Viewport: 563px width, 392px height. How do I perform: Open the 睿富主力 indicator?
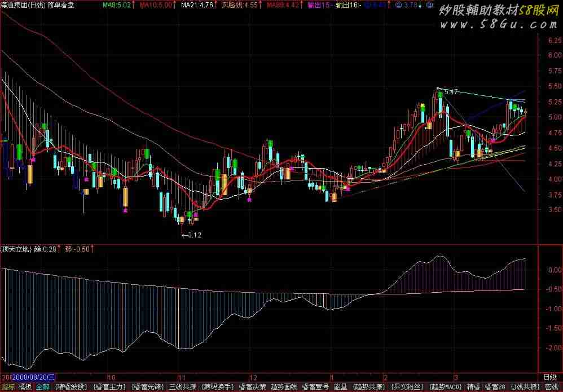pyautogui.click(x=110, y=387)
